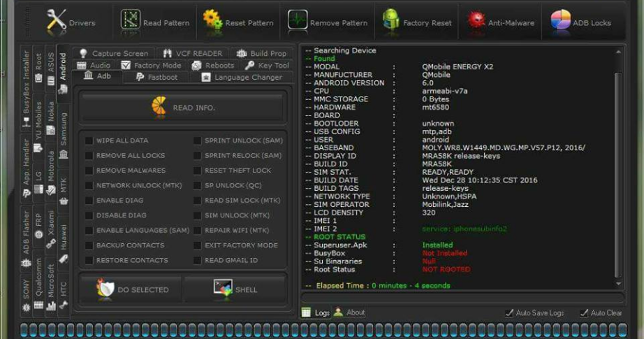Select the HTC vertical tab

point(64,295)
